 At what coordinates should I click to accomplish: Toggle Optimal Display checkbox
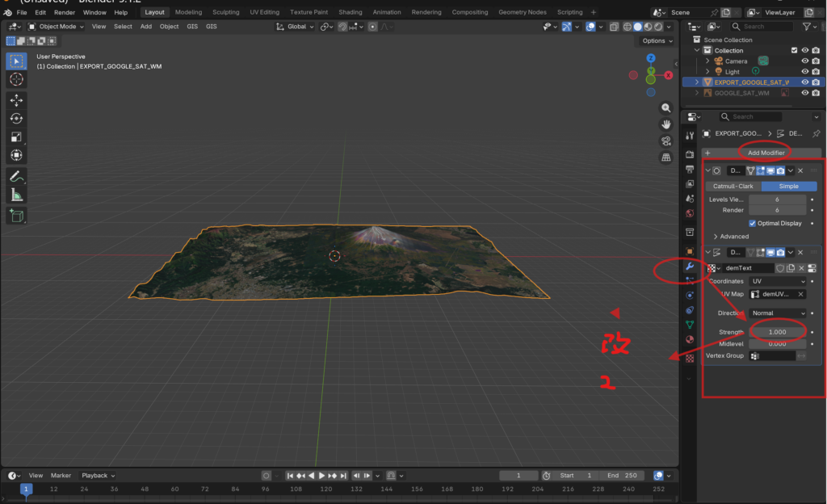tap(752, 224)
